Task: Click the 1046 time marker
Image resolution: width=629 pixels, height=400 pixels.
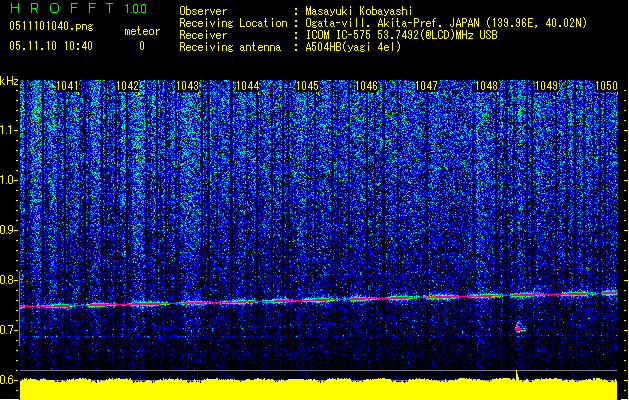Action: (x=367, y=86)
